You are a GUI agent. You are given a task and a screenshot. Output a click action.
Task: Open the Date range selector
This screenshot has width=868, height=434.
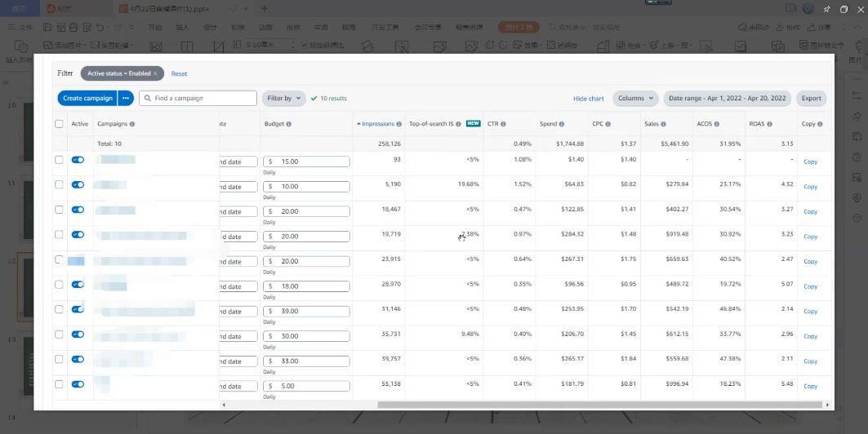(728, 99)
